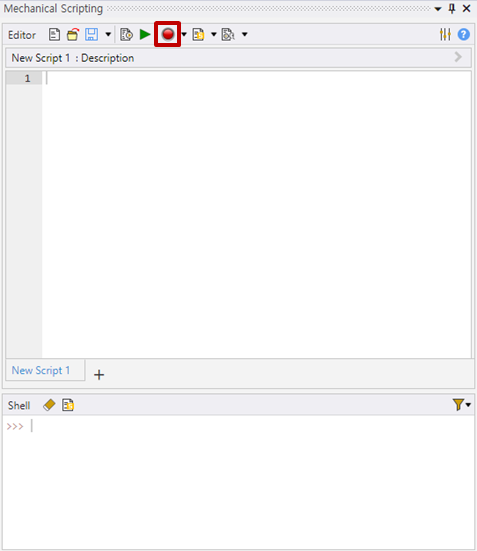477x551 pixels.
Task: Clear the Shell with eraser icon
Action: (x=49, y=405)
